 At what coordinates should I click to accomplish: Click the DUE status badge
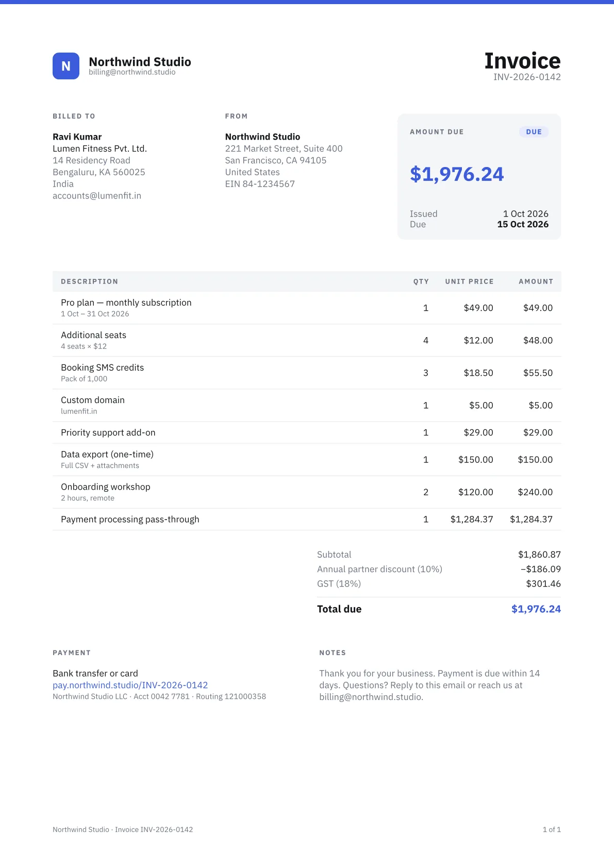click(534, 132)
